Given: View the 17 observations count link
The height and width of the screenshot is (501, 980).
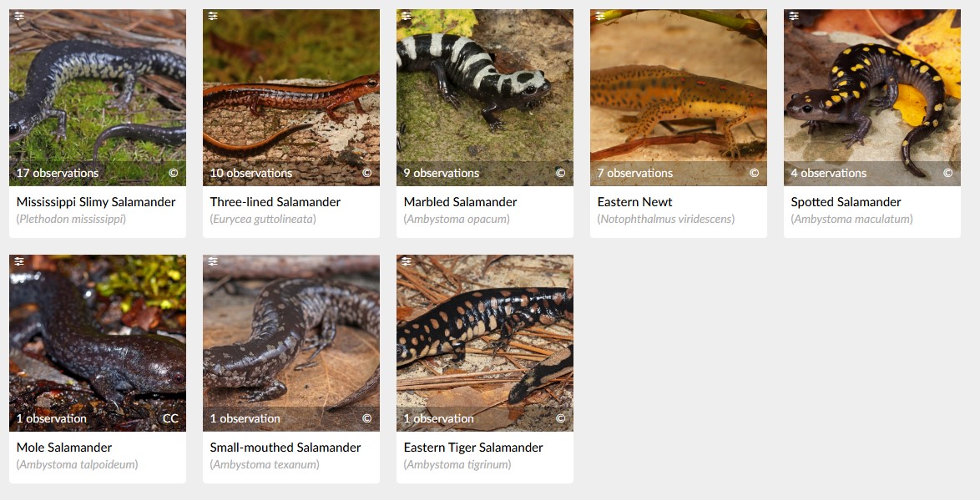Looking at the screenshot, I should [58, 173].
